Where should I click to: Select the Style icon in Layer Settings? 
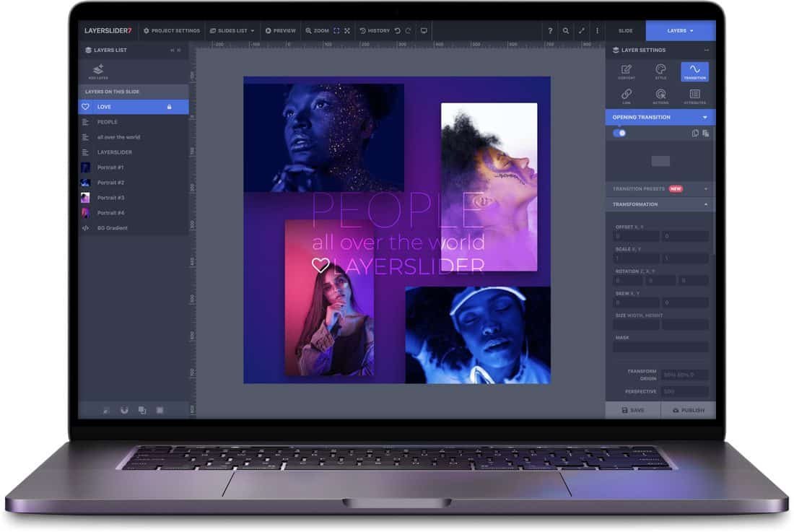pos(660,71)
